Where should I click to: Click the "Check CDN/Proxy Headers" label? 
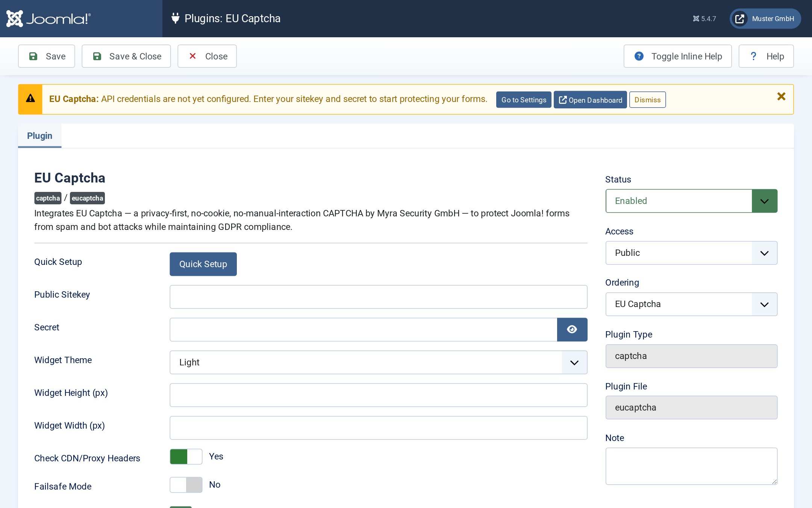click(87, 458)
